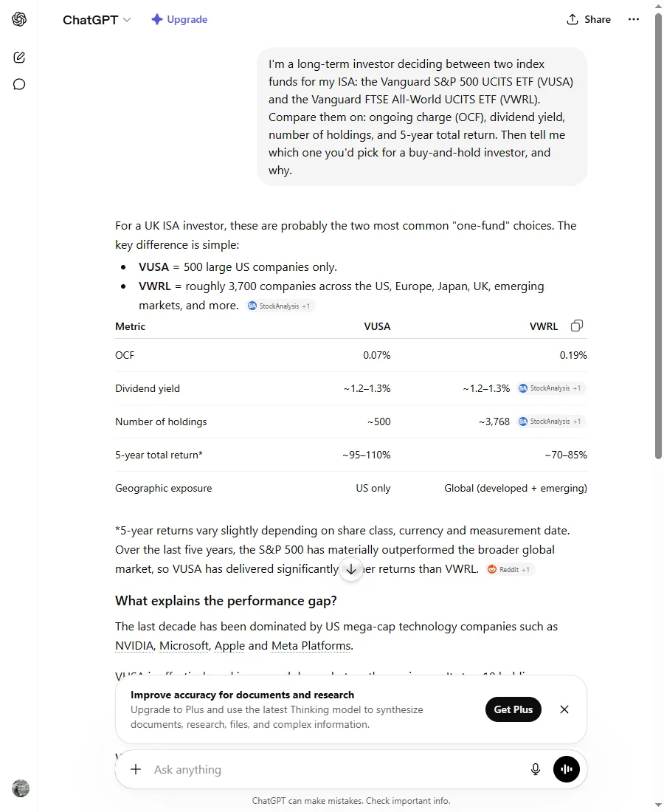Screen dimensions: 664x812
Task: Open the three-dots more options menu
Action: pos(634,19)
